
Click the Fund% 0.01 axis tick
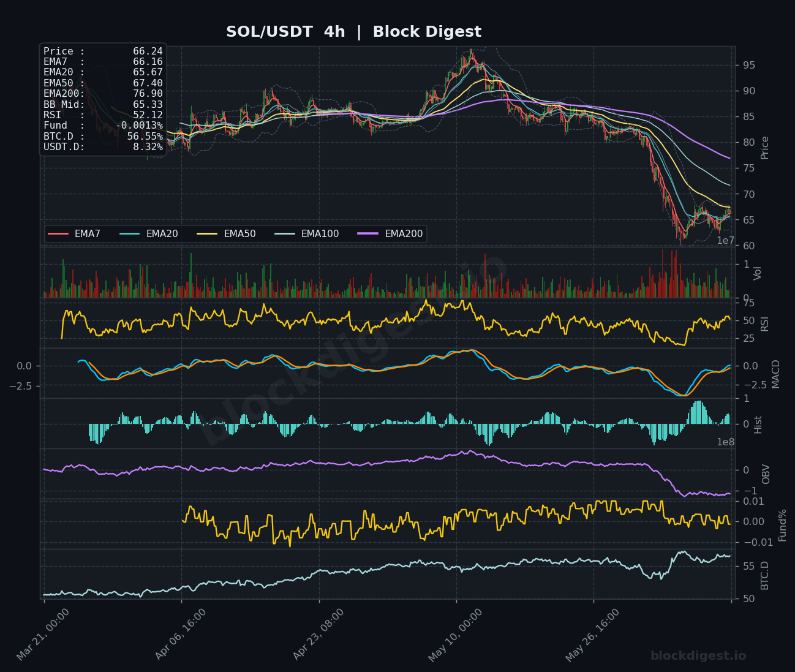753,501
